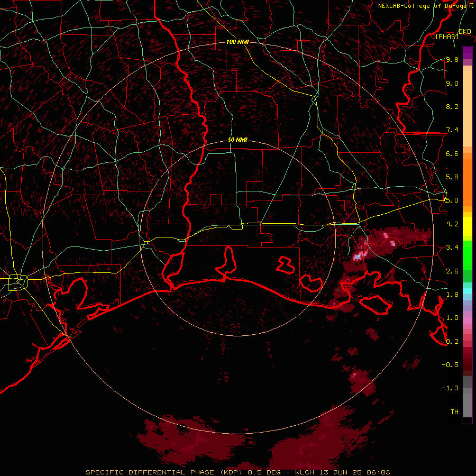Click the TH label on color scale
The image size is (476, 476).
454,411
